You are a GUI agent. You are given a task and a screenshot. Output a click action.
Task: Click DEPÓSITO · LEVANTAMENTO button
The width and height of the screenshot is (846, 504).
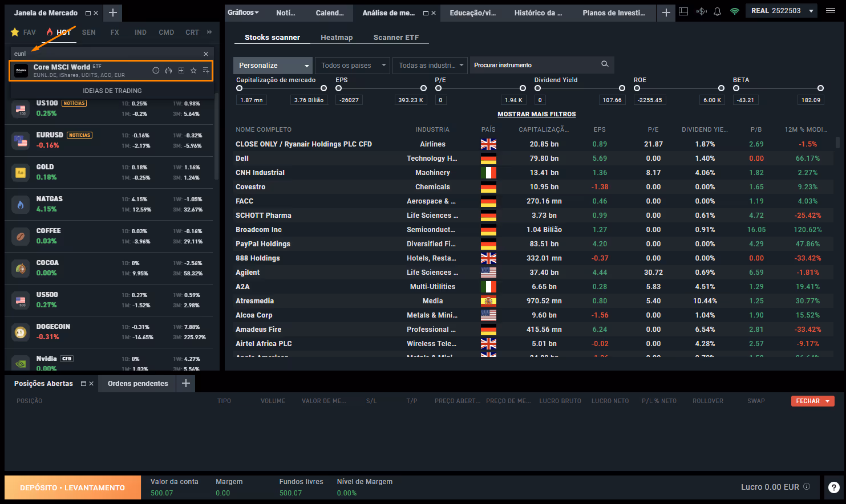click(72, 487)
